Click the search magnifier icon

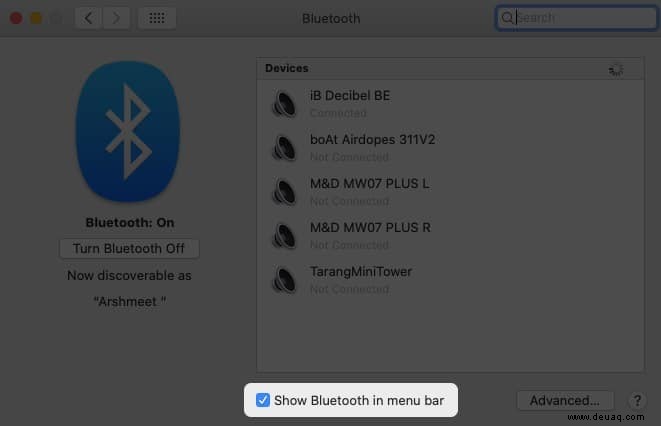tap(507, 18)
